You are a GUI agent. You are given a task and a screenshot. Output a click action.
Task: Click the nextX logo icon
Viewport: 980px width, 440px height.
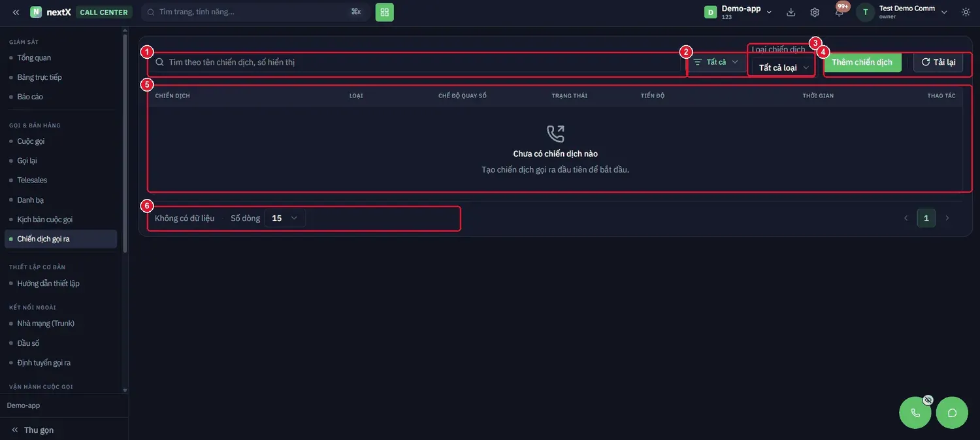(x=36, y=12)
